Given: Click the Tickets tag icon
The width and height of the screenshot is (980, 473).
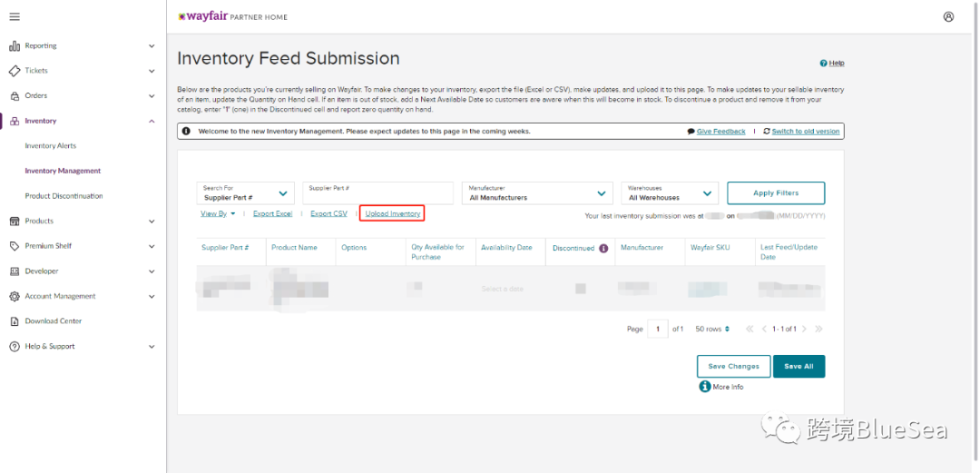Looking at the screenshot, I should tap(15, 71).
